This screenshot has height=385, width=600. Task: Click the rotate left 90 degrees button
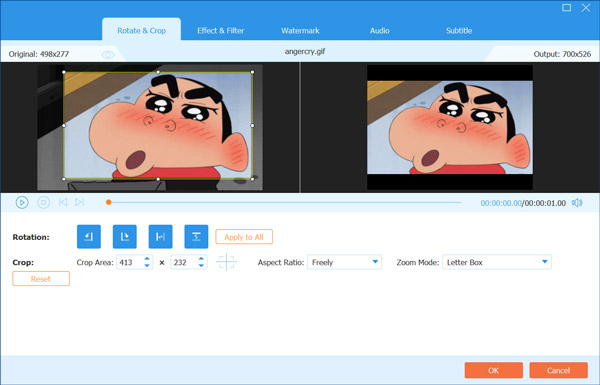pyautogui.click(x=89, y=237)
